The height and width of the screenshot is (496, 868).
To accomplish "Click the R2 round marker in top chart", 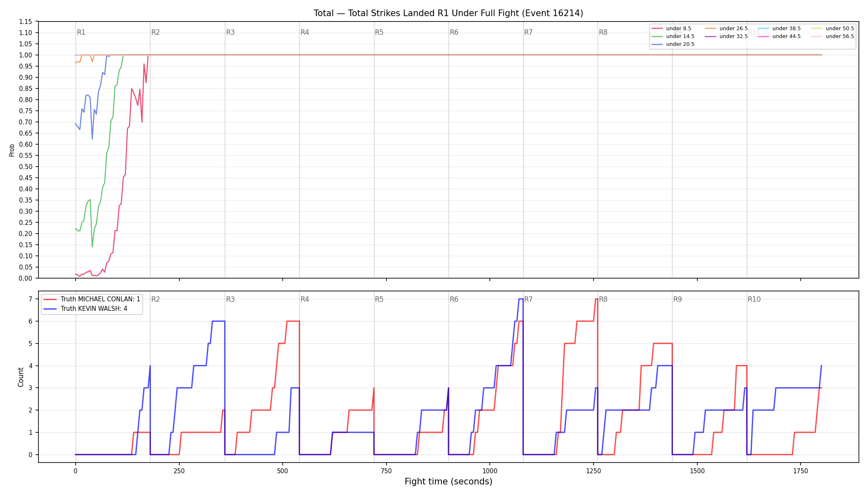I will [x=155, y=32].
